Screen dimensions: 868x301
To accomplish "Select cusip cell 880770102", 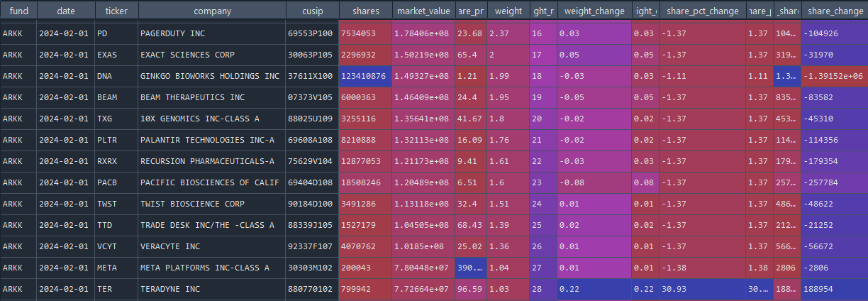I will click(312, 289).
